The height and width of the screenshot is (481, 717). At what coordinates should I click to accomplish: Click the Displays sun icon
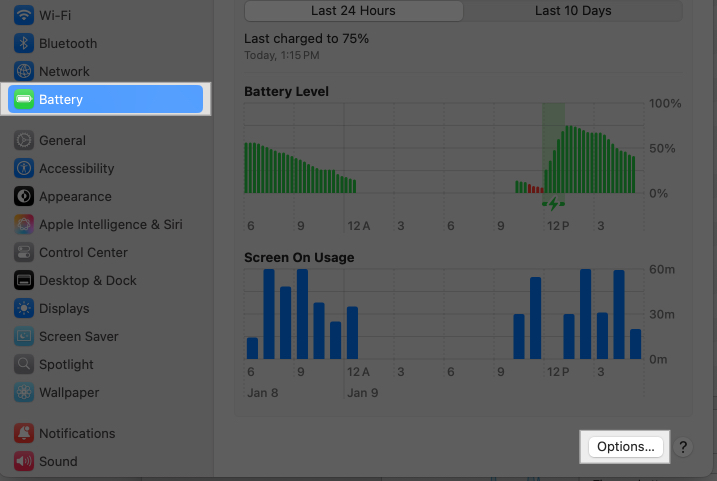(x=24, y=308)
